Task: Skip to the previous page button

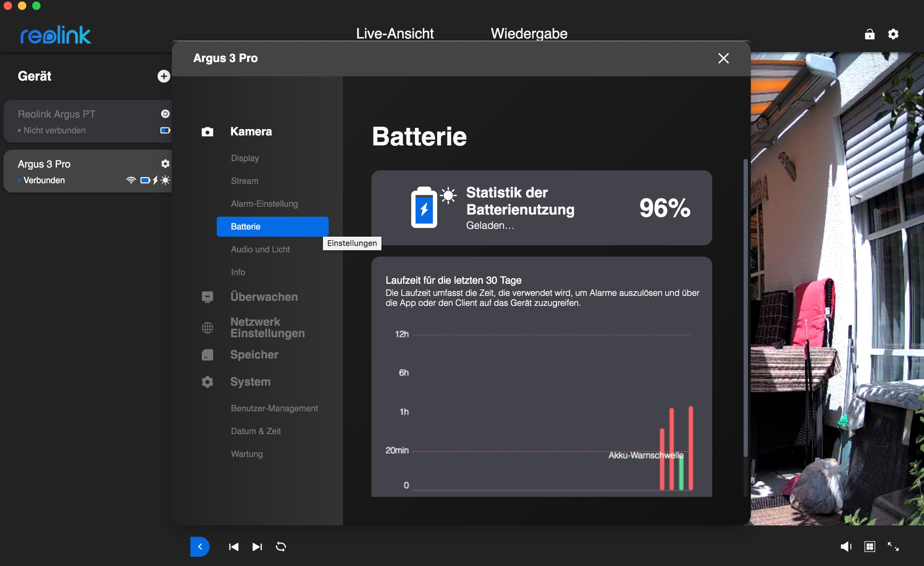Action: 233,547
